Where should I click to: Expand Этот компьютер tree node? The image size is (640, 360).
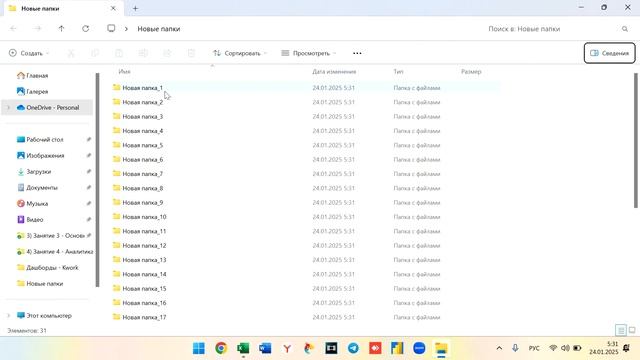[8, 316]
